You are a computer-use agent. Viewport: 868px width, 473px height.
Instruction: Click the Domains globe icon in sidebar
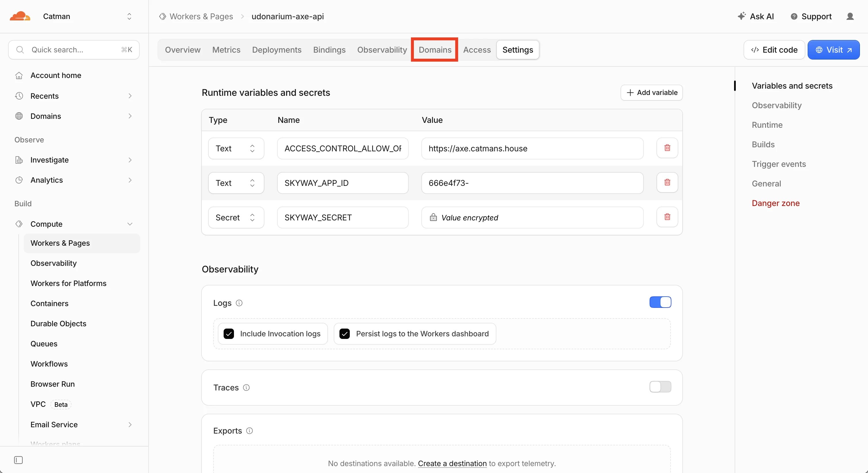pos(19,116)
